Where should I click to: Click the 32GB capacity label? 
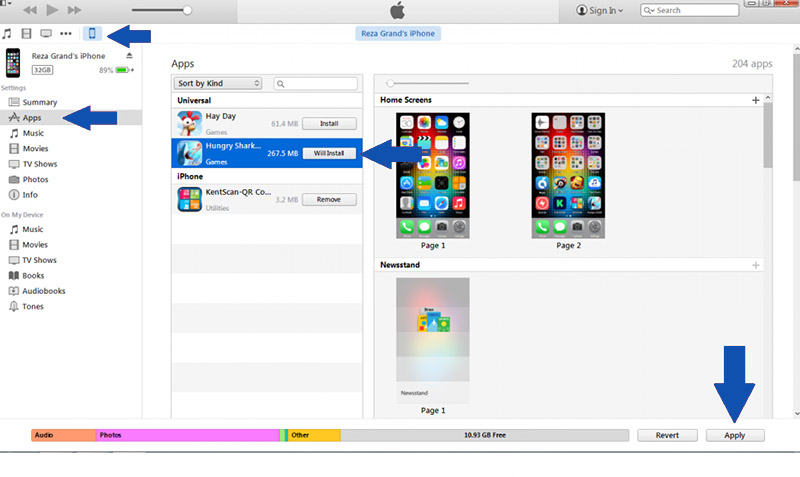(42, 70)
